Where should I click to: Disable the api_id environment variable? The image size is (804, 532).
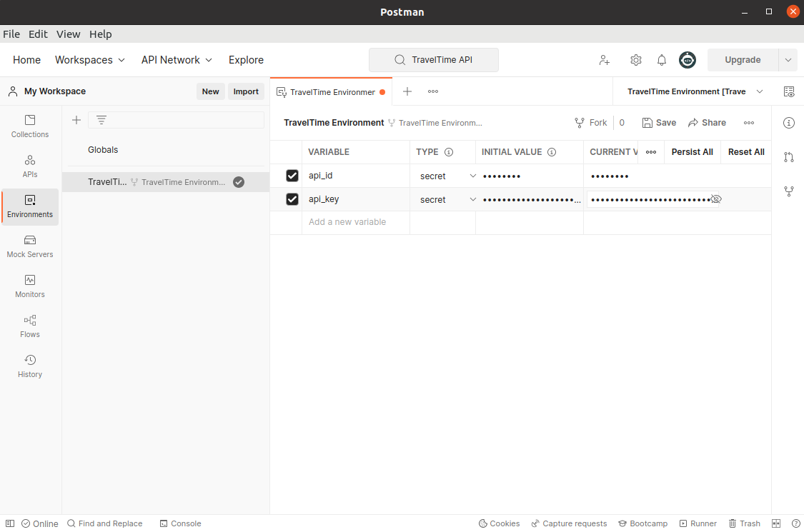point(292,175)
